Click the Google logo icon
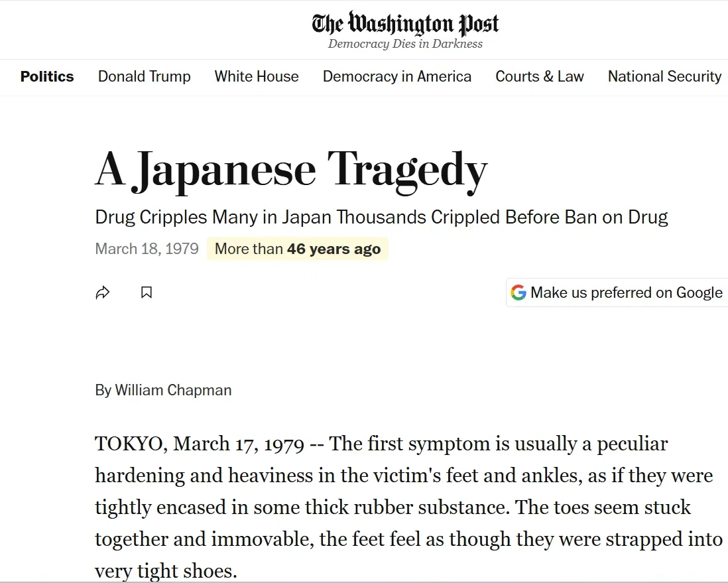The width and height of the screenshot is (728, 583). tap(518, 292)
